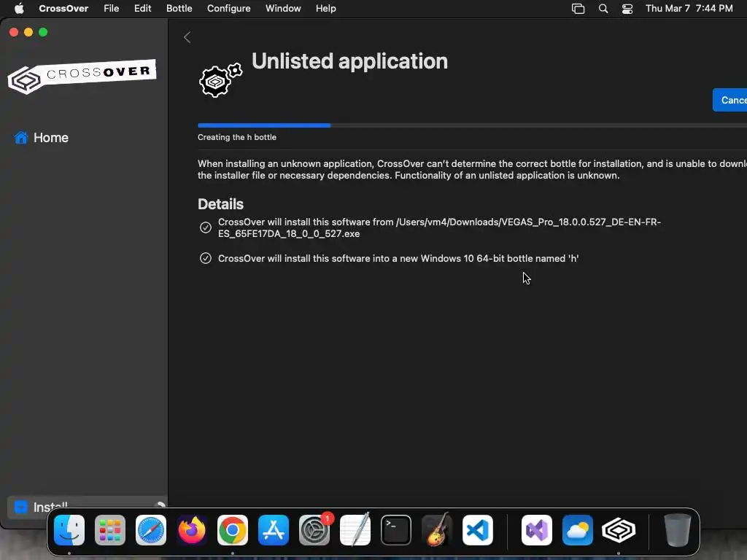Click the red close window button
The width and height of the screenshot is (747, 560).
click(14, 32)
